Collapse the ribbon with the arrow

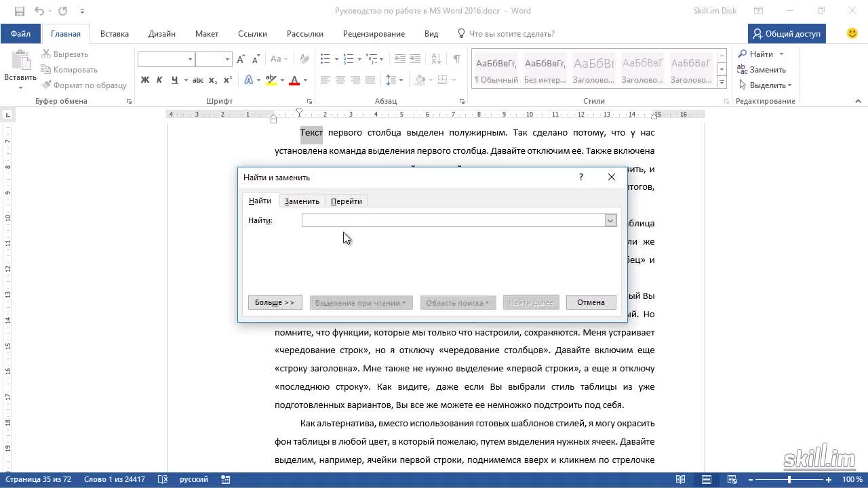[x=858, y=101]
